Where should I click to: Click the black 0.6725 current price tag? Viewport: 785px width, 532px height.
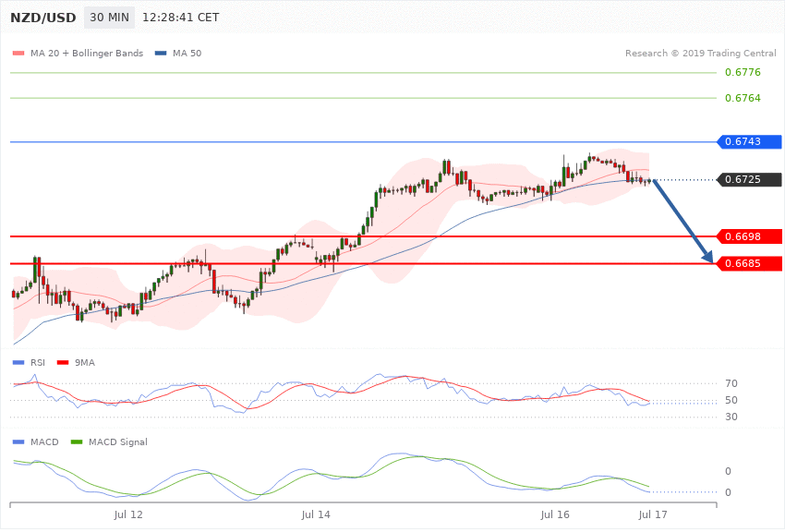coord(750,179)
